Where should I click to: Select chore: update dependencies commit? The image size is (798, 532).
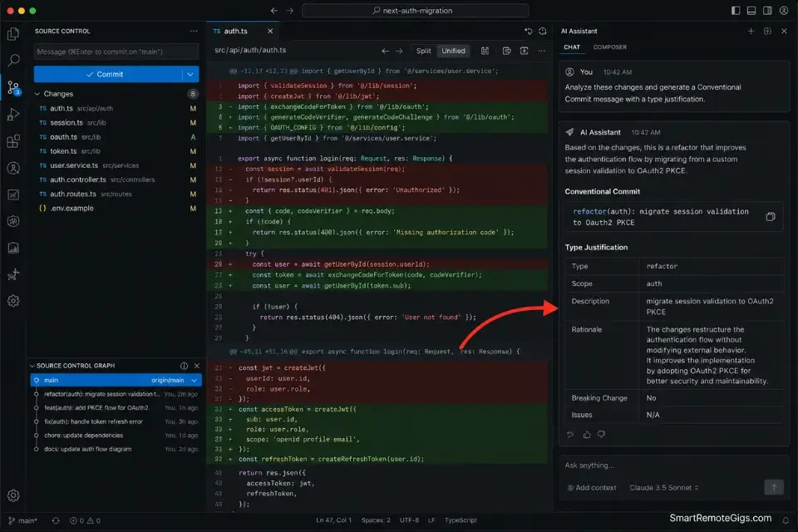(x=116, y=436)
